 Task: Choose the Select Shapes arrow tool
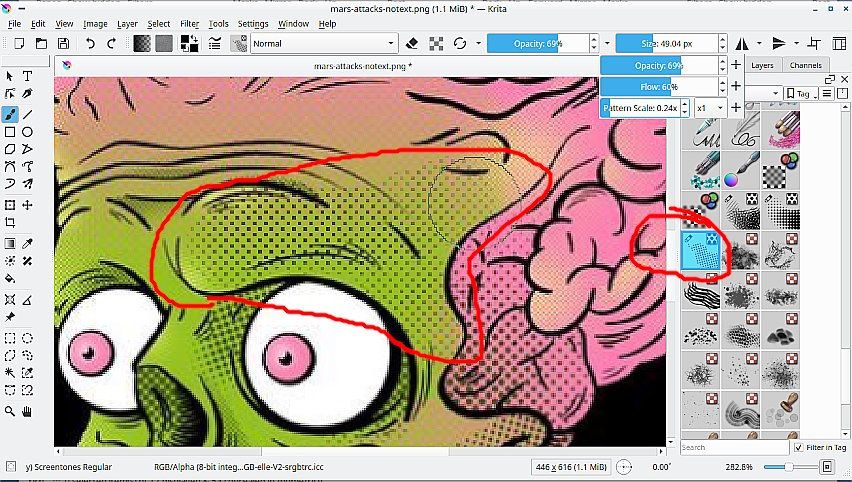point(10,76)
